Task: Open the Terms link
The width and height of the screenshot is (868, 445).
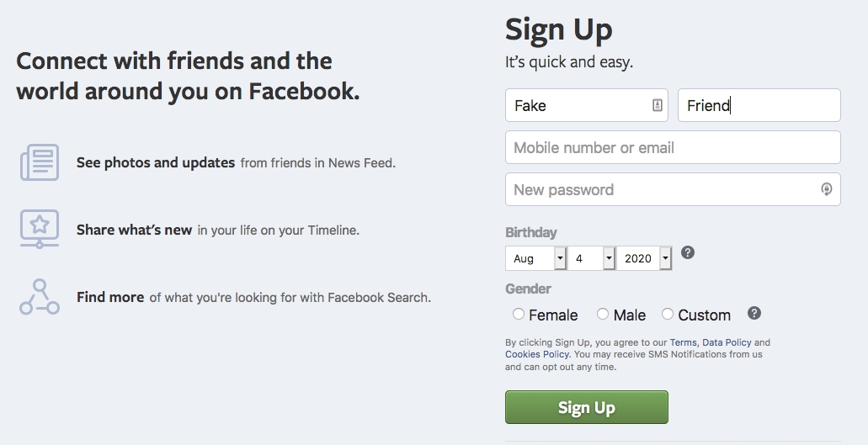Action: tap(683, 342)
